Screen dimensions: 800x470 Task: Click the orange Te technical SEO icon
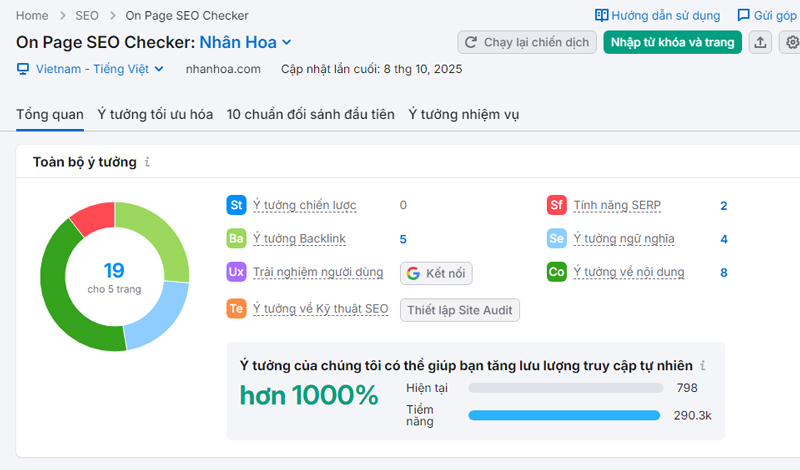(x=237, y=309)
